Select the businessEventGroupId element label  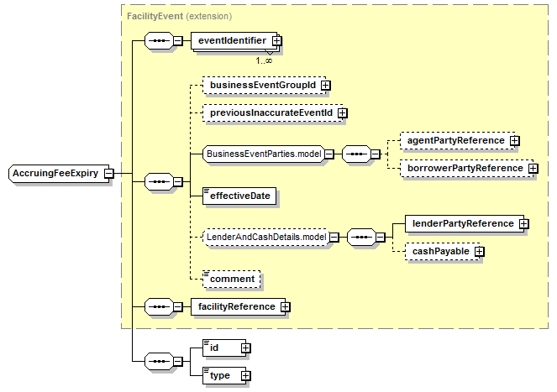(x=263, y=86)
